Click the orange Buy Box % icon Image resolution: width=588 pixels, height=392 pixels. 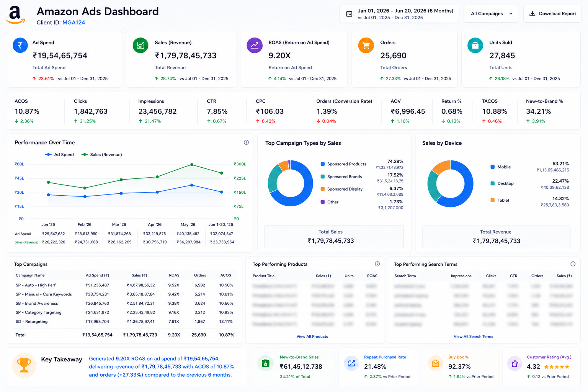click(x=436, y=363)
